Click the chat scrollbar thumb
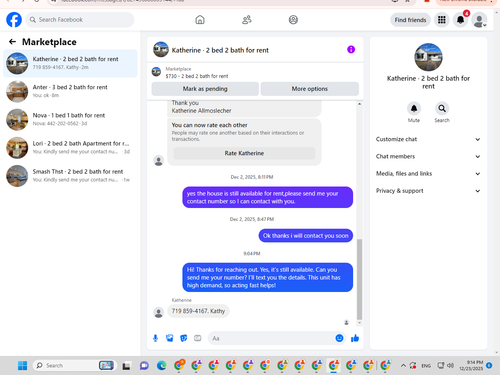The width and height of the screenshot is (500, 375). pos(359,279)
